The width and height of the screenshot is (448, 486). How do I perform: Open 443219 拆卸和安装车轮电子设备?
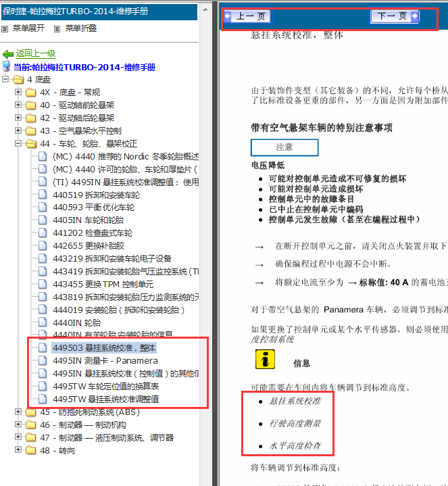(x=112, y=258)
